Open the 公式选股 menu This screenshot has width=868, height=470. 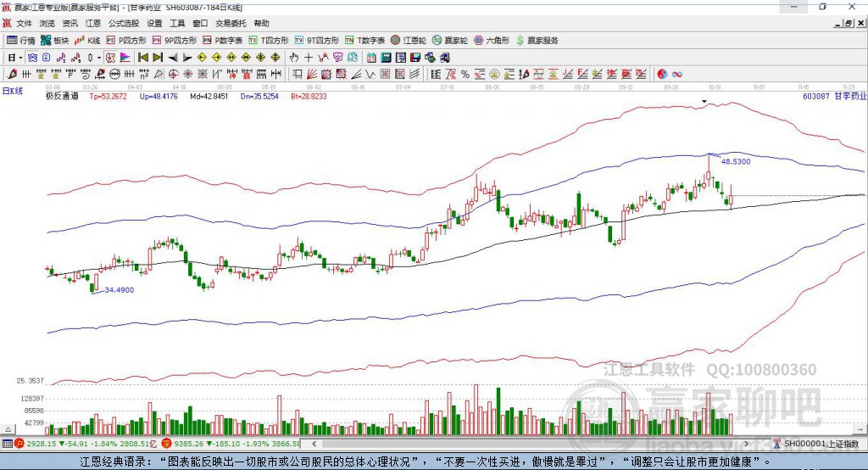(124, 23)
